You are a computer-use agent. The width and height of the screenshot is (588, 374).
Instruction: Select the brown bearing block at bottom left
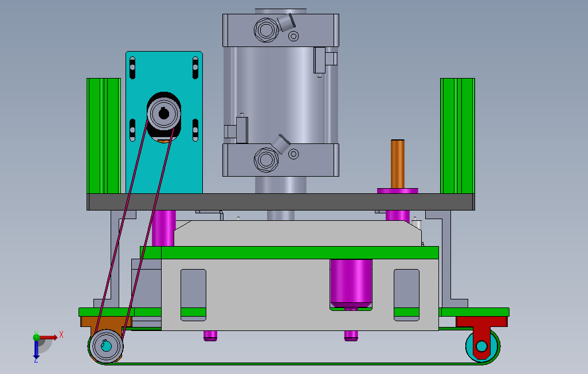(x=106, y=322)
